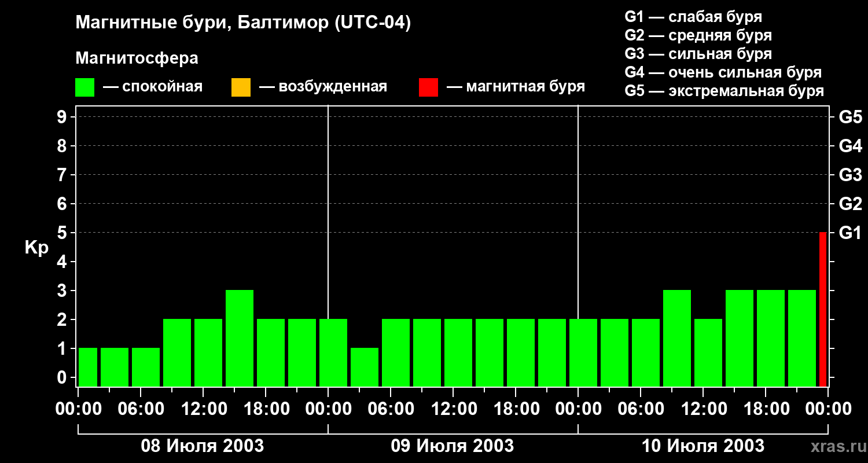This screenshot has height=463, width=868.
Task: Click the '12:00' tick under 10 July
Action: coord(704,409)
